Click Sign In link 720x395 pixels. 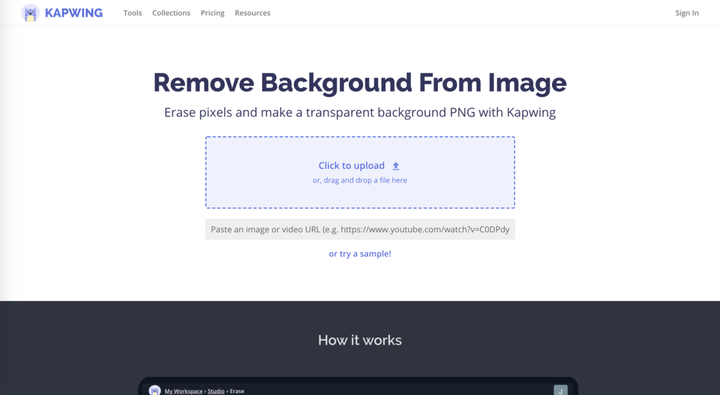(x=687, y=13)
